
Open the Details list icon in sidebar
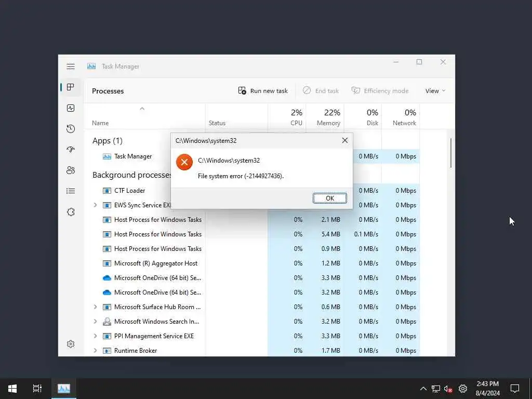tap(71, 191)
